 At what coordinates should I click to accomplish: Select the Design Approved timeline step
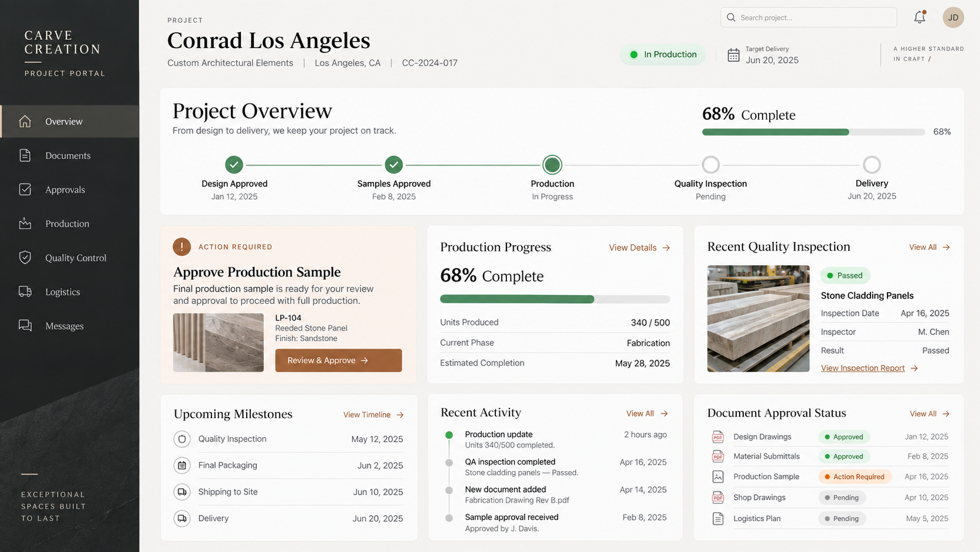234,165
